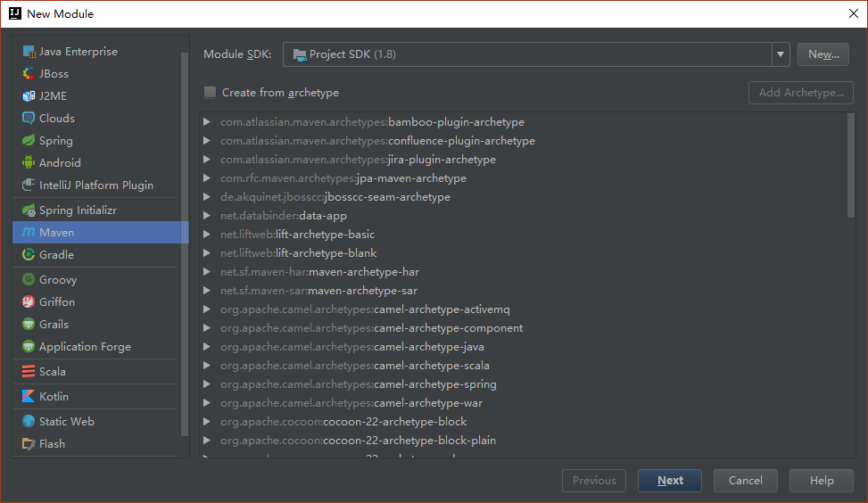Click the Next button
The image size is (868, 503).
tap(670, 481)
